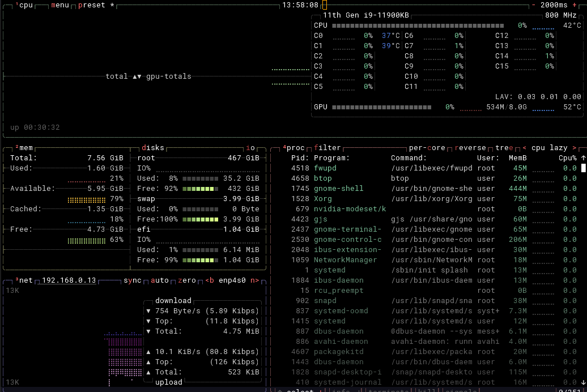Switch to previous network interface with <b
This screenshot has width=587, height=392.
click(210, 280)
